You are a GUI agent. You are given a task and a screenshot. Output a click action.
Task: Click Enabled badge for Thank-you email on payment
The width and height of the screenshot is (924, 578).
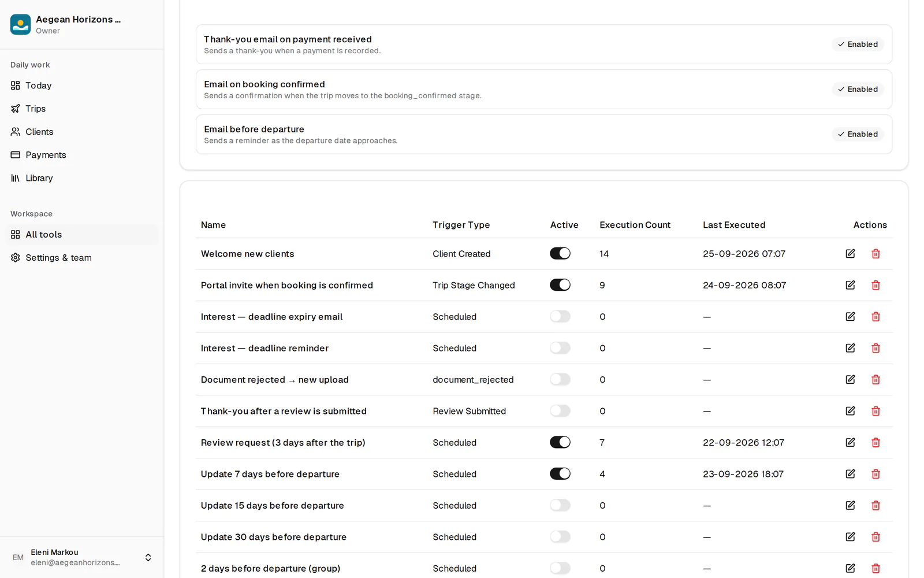coord(858,45)
